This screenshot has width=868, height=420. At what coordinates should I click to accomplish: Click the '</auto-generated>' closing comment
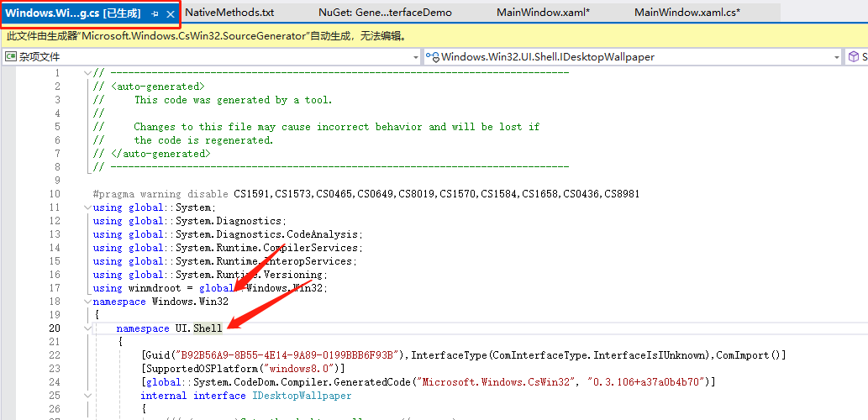pos(160,154)
